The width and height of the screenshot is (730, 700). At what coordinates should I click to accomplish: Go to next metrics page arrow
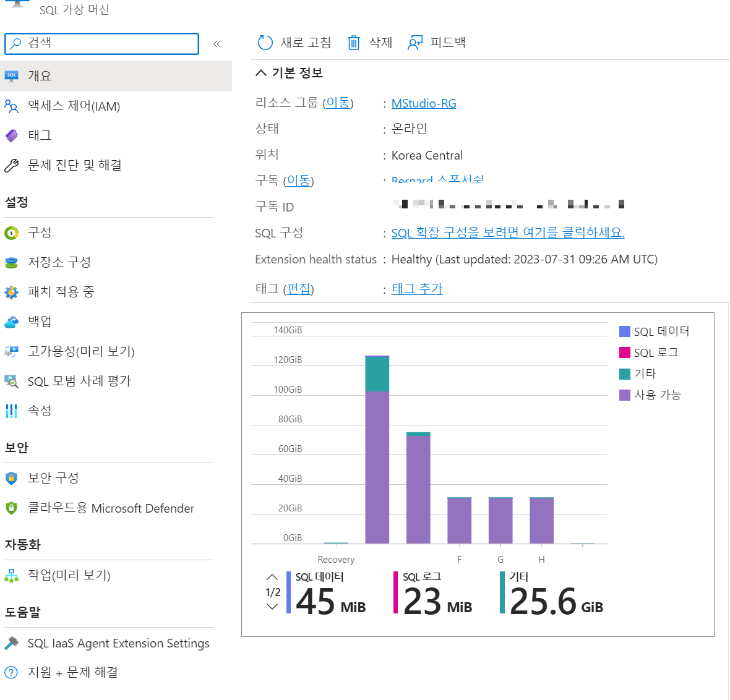[x=272, y=607]
